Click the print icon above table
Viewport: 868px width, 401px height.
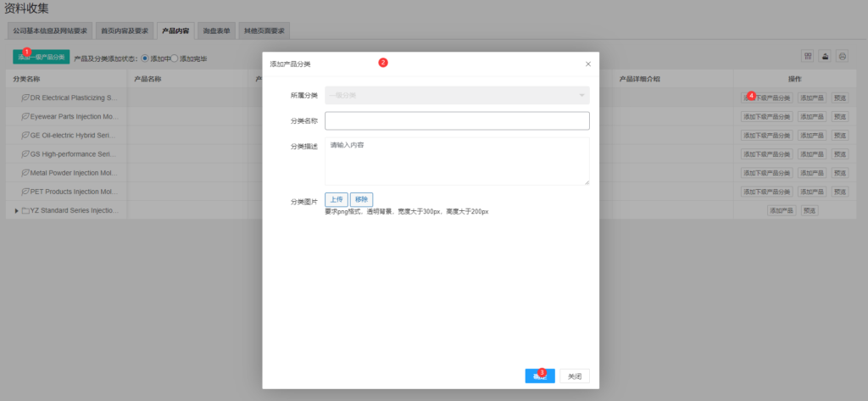point(842,56)
